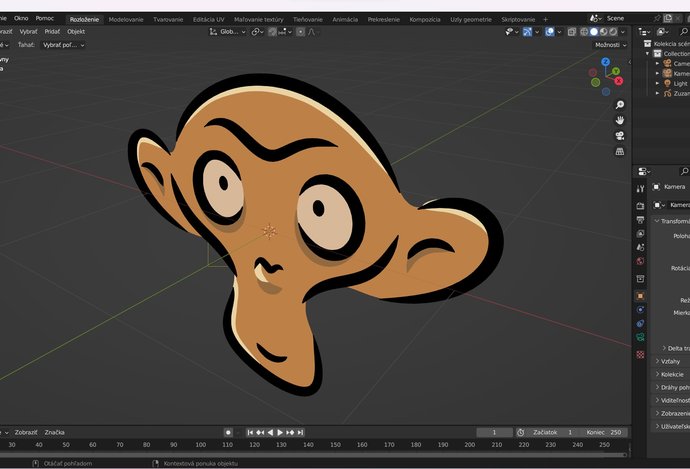690x469 pixels.
Task: Open the Okno menu
Action: [21, 18]
